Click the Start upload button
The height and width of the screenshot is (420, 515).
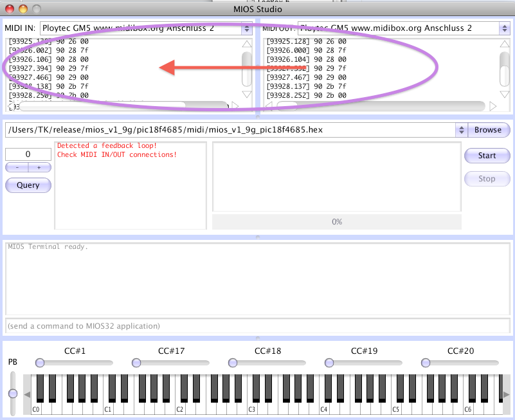coord(487,156)
